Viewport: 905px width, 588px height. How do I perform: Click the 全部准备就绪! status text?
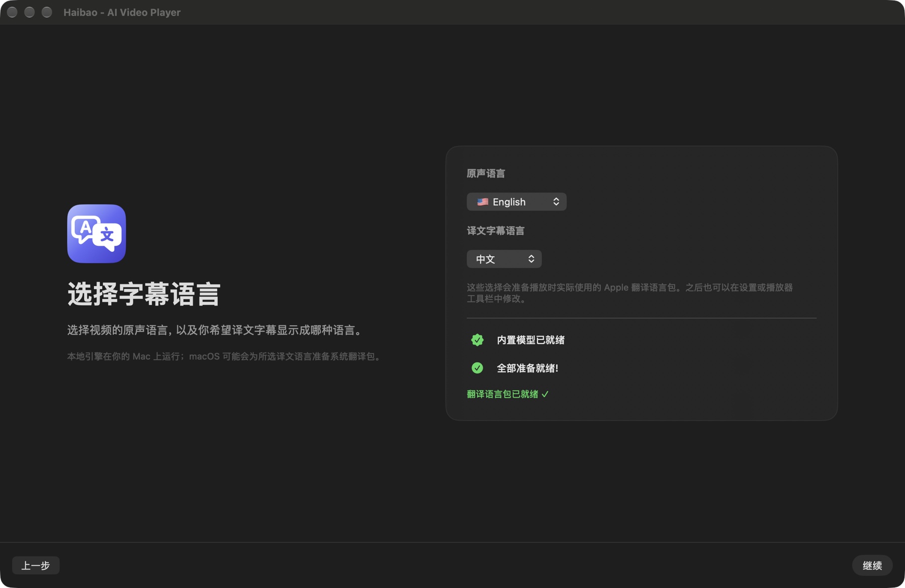[527, 368]
